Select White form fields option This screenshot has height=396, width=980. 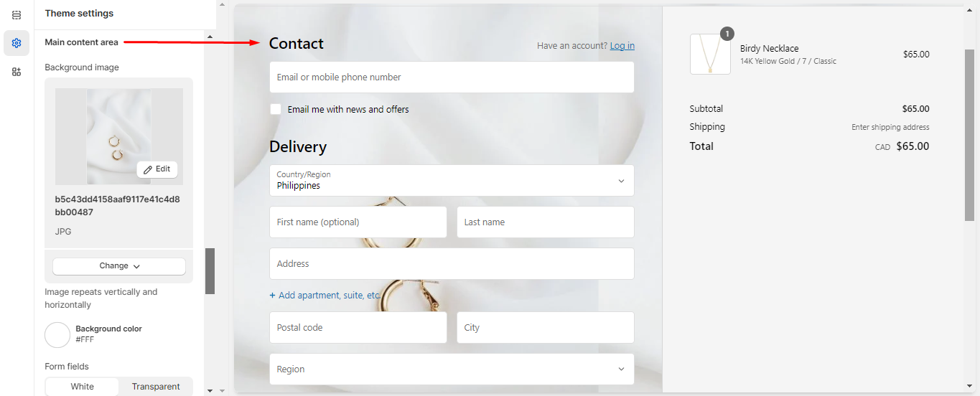coord(83,387)
